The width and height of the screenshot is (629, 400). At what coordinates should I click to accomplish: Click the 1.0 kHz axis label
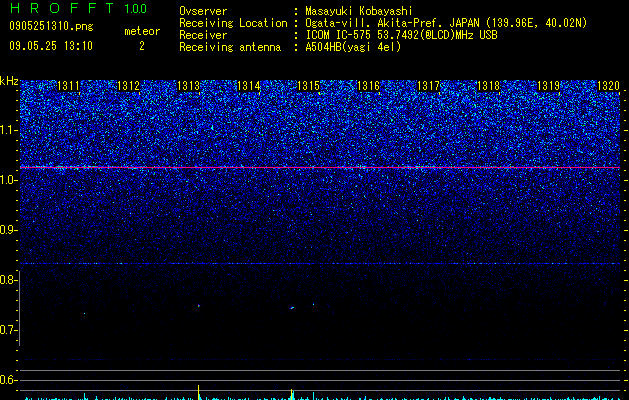point(9,181)
